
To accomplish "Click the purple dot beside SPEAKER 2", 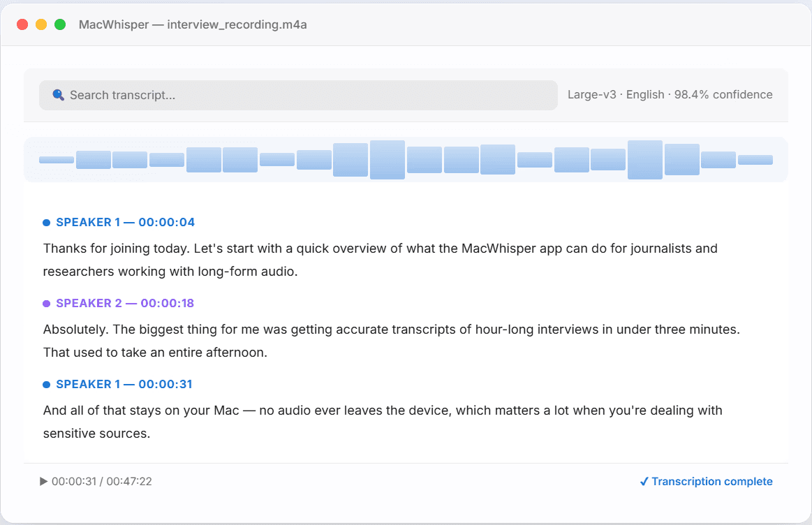I will click(x=46, y=304).
